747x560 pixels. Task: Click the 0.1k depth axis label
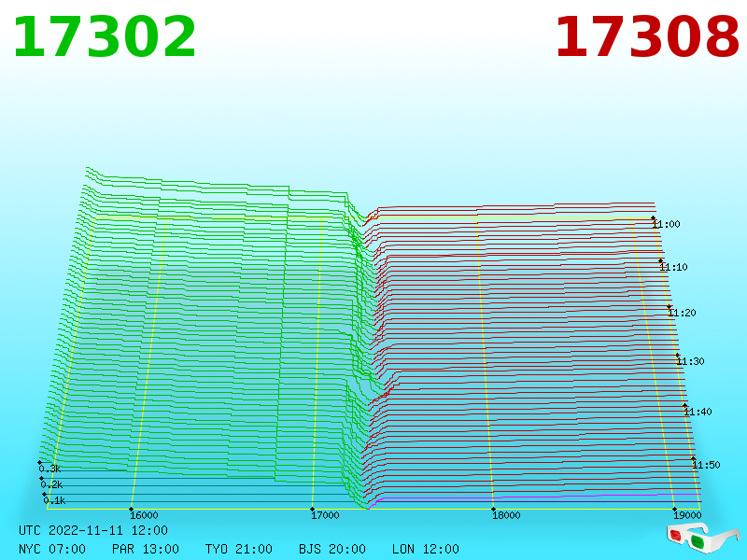(x=54, y=500)
